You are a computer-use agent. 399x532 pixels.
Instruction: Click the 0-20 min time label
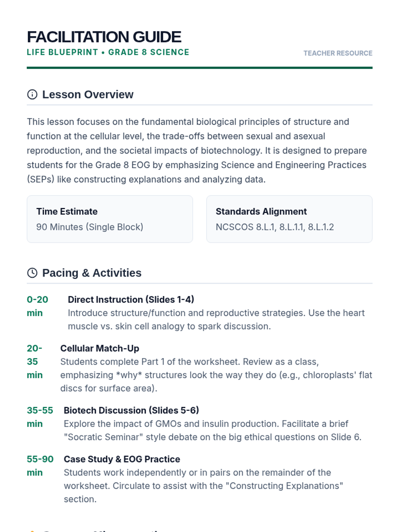(37, 306)
